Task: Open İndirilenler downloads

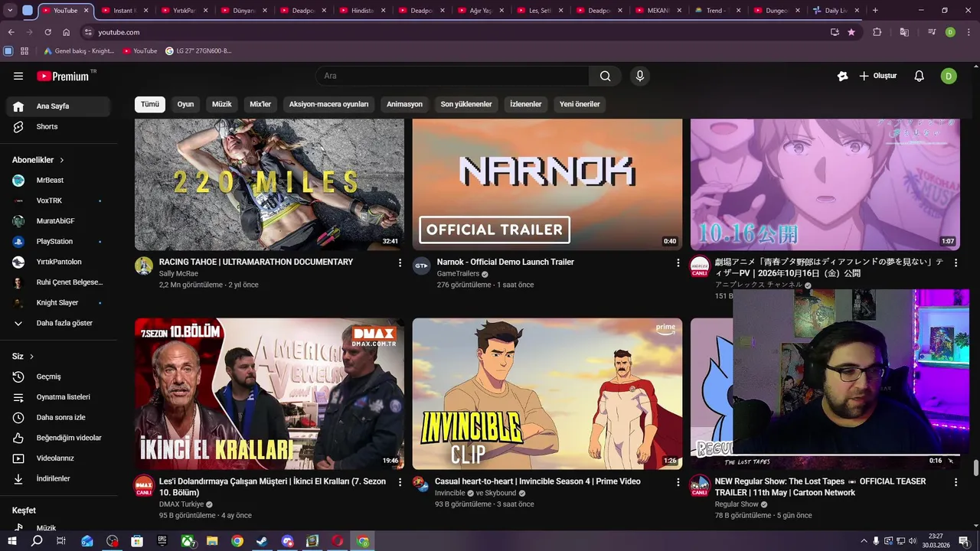Action: click(x=58, y=478)
